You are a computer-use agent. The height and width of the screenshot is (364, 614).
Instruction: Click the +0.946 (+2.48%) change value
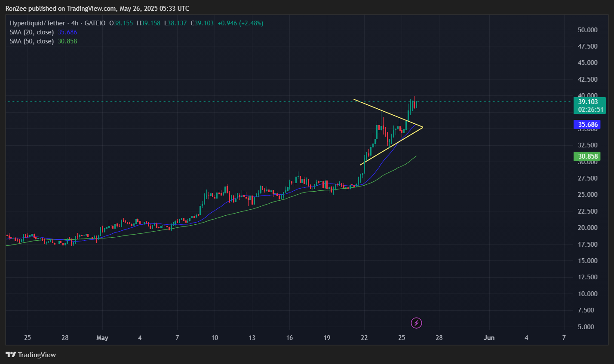click(241, 23)
